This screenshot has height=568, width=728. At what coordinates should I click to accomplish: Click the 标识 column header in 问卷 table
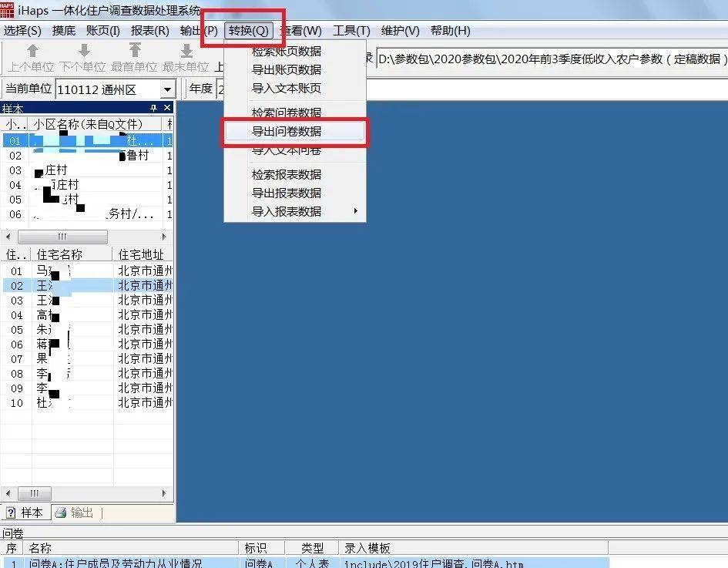(x=262, y=548)
